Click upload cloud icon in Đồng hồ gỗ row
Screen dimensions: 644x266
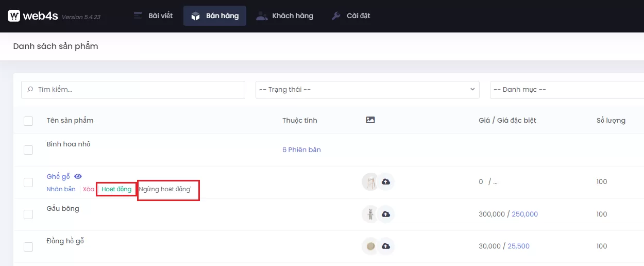pyautogui.click(x=386, y=246)
